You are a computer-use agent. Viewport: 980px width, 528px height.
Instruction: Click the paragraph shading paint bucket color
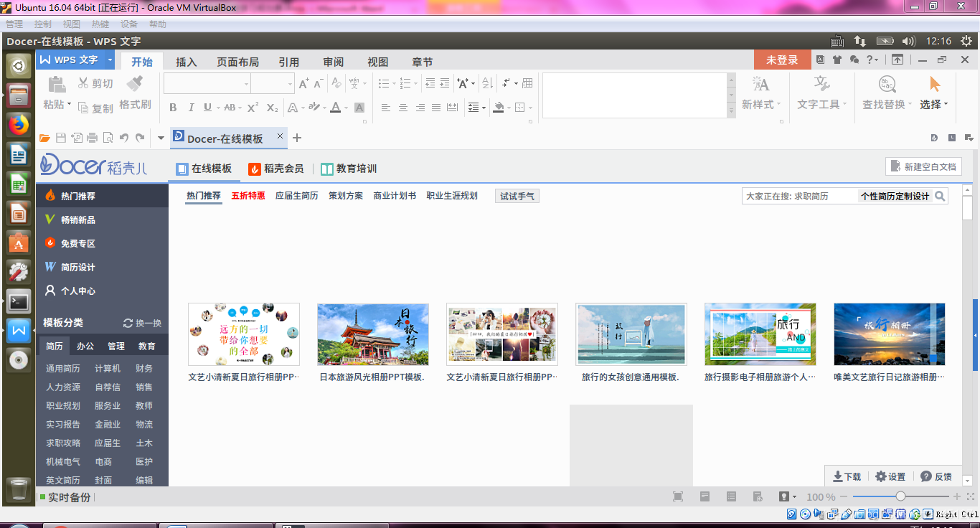[499, 108]
